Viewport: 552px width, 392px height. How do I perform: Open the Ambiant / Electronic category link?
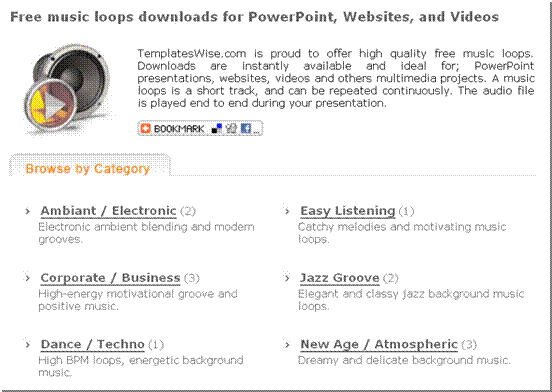click(x=108, y=211)
